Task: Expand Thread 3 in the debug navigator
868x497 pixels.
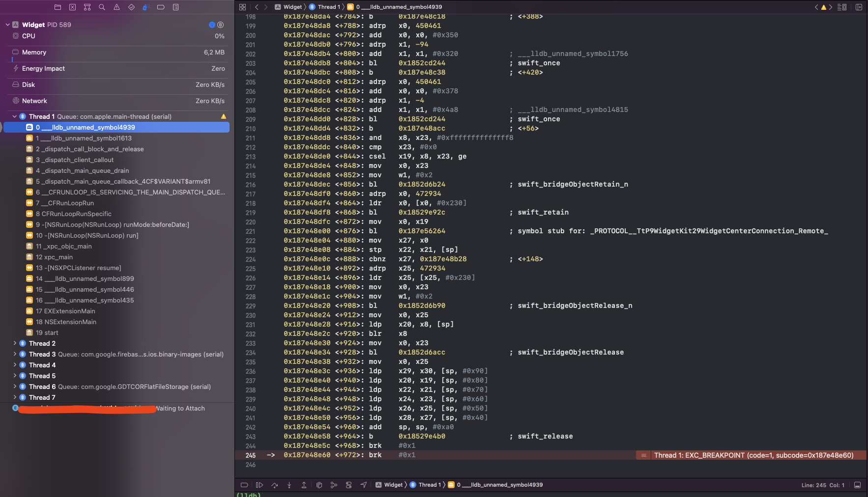Action: click(x=15, y=354)
